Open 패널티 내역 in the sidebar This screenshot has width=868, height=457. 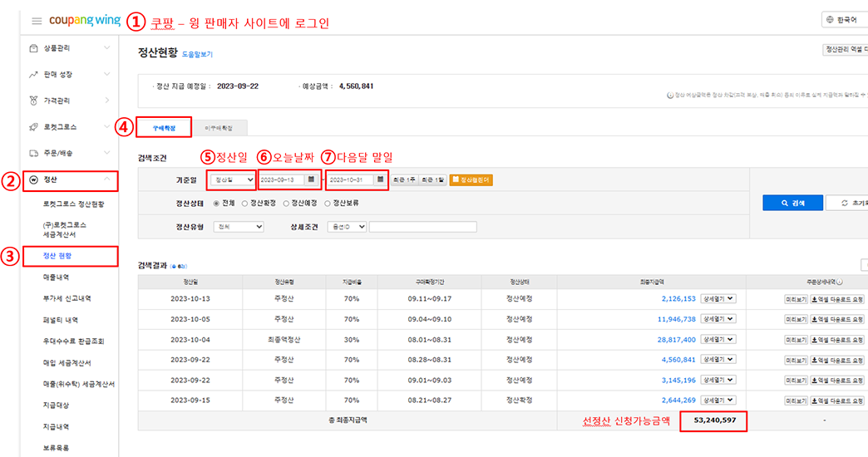(x=61, y=320)
